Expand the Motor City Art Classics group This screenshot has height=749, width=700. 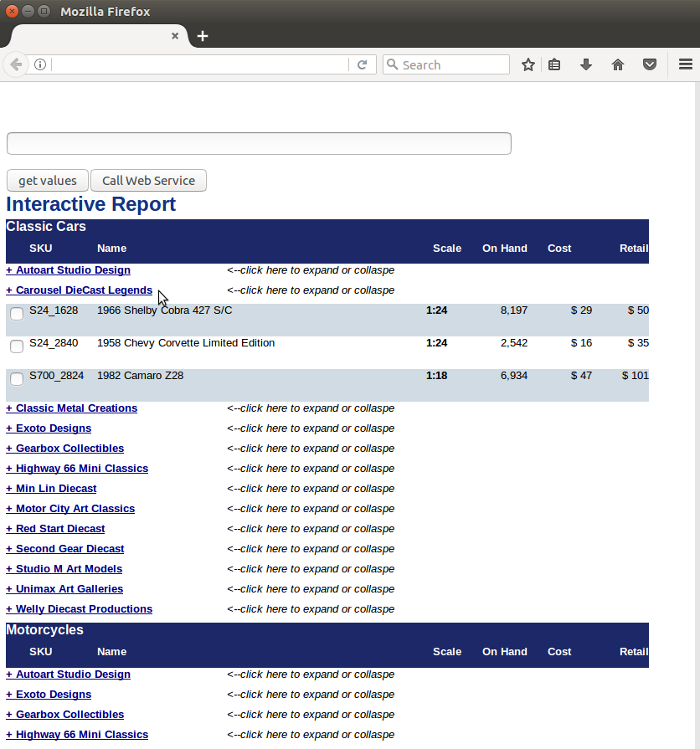coord(70,508)
